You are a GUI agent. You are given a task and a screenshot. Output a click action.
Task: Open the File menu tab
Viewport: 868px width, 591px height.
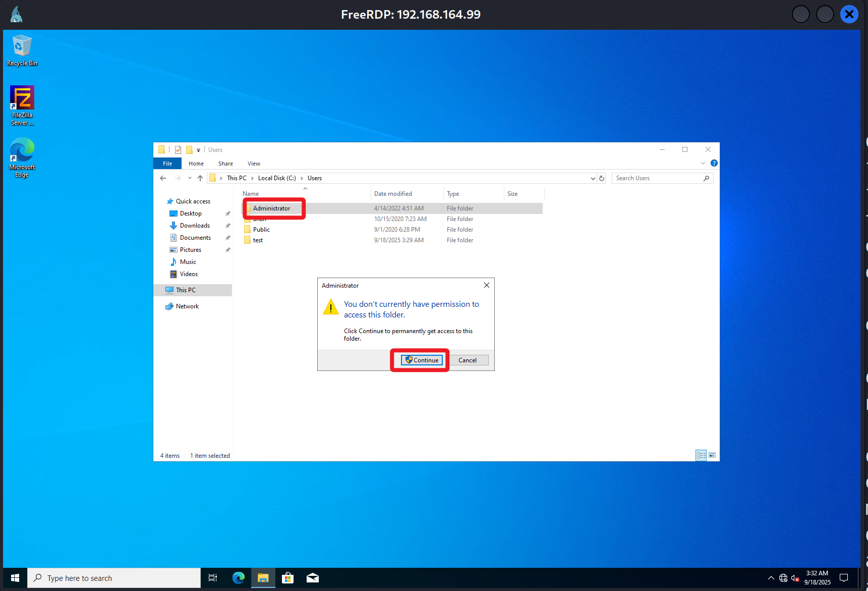point(167,164)
